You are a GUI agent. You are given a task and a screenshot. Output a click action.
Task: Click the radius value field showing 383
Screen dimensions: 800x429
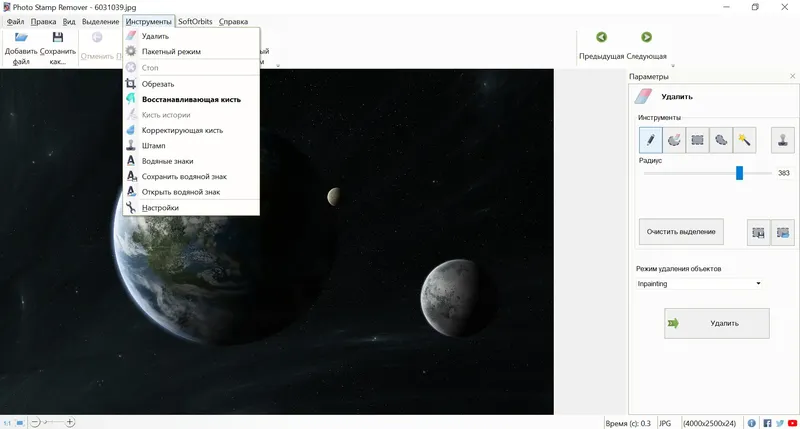[784, 173]
